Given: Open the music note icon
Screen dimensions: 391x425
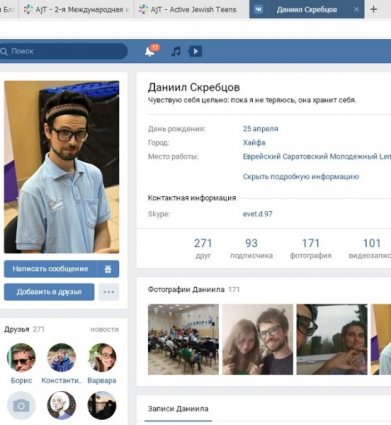Looking at the screenshot, I should (176, 51).
